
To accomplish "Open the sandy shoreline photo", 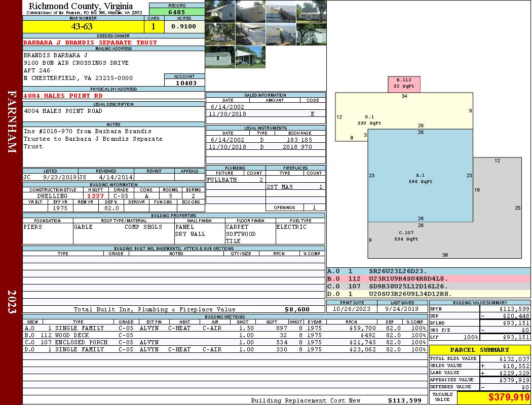I will pyautogui.click(x=250, y=34).
